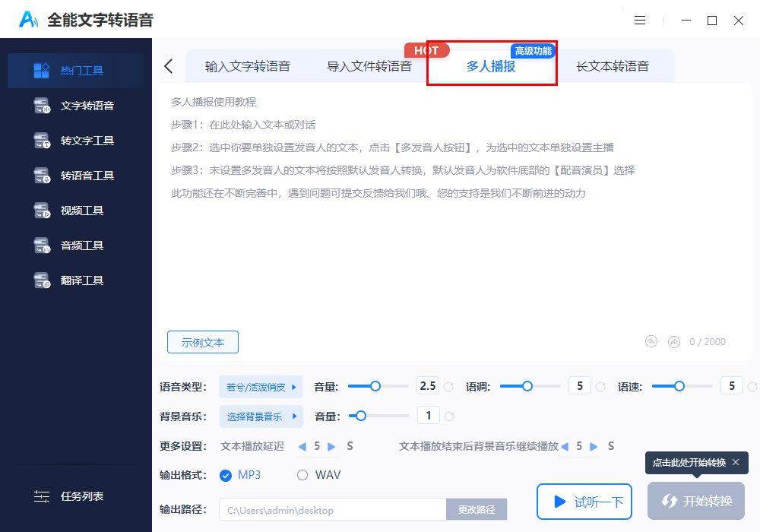This screenshot has width=760, height=532.
Task: Click the hamburger menu at top right
Action: tap(640, 21)
